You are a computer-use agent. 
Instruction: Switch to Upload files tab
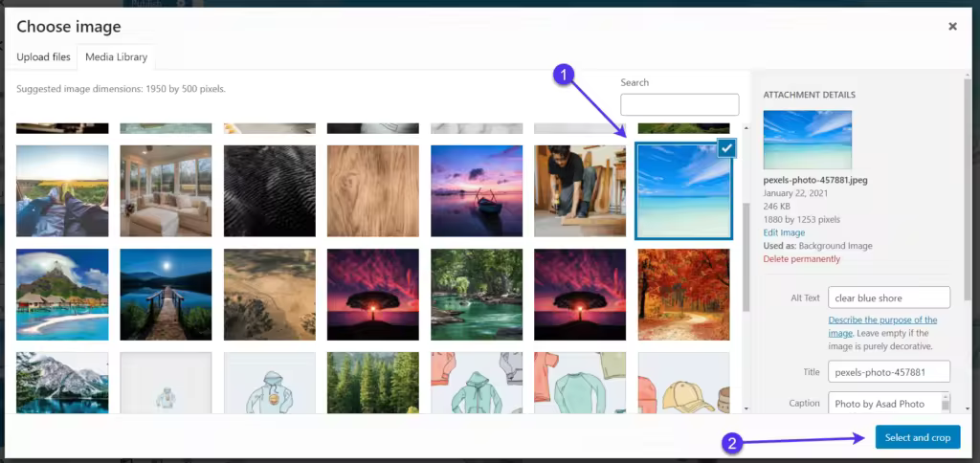pyautogui.click(x=43, y=56)
